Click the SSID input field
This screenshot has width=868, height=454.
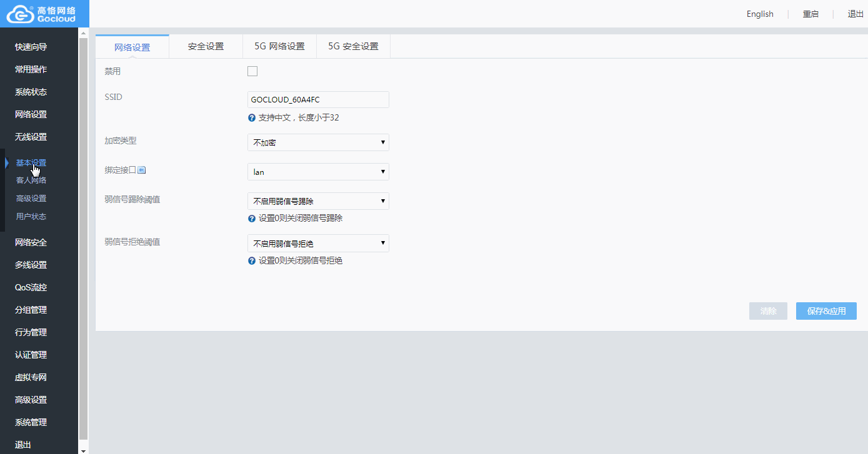pos(318,99)
